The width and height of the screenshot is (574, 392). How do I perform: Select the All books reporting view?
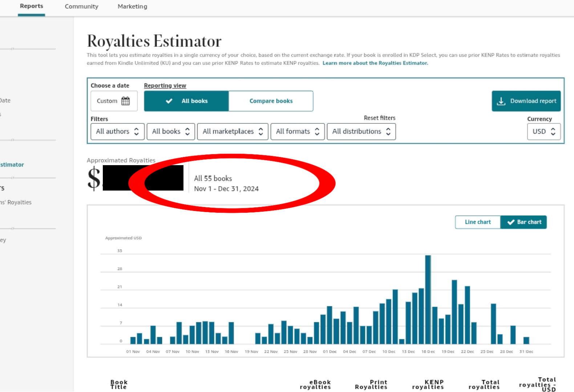(x=186, y=101)
